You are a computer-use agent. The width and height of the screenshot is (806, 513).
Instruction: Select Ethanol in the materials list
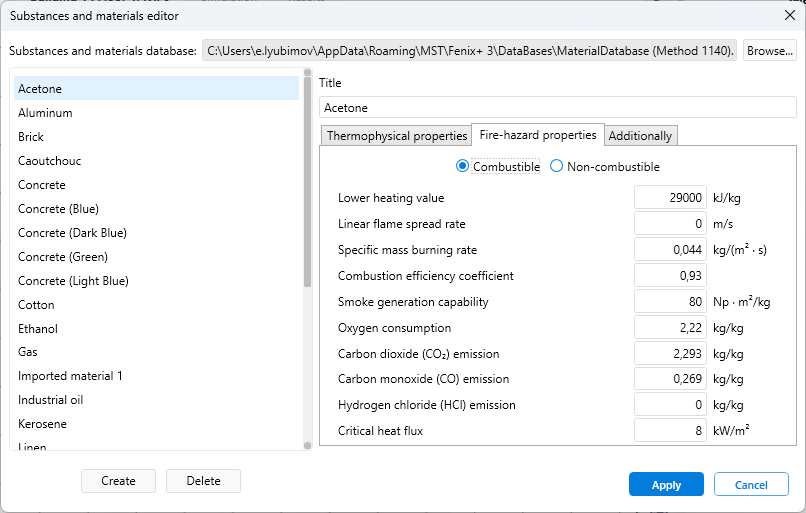156,328
